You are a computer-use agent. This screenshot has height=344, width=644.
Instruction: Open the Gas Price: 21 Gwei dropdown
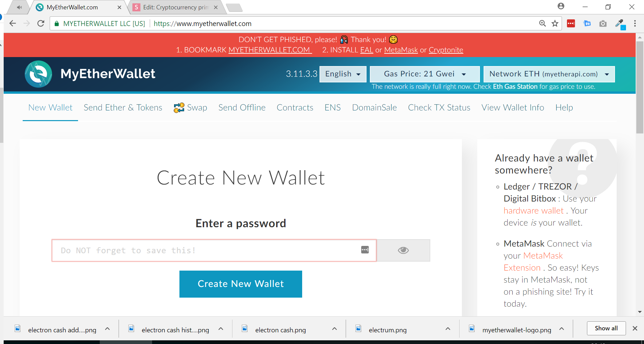pos(425,74)
